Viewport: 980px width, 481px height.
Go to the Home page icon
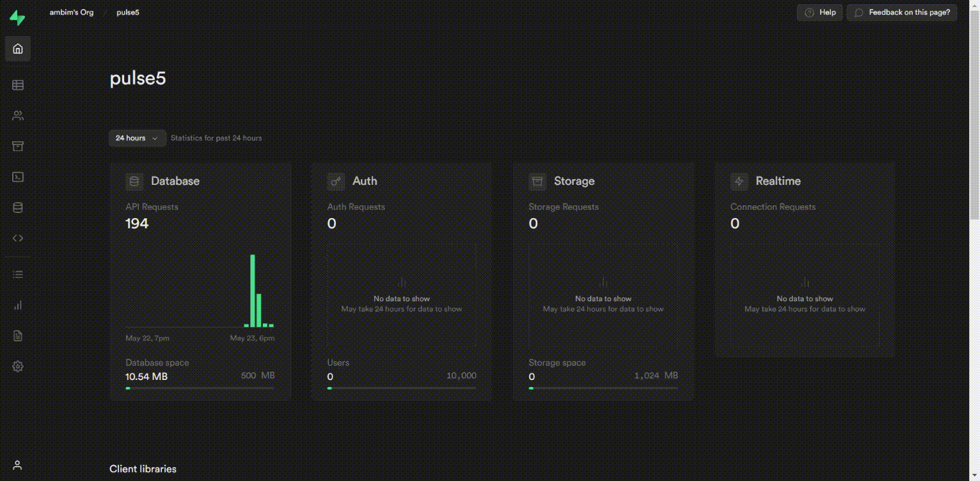click(x=18, y=49)
